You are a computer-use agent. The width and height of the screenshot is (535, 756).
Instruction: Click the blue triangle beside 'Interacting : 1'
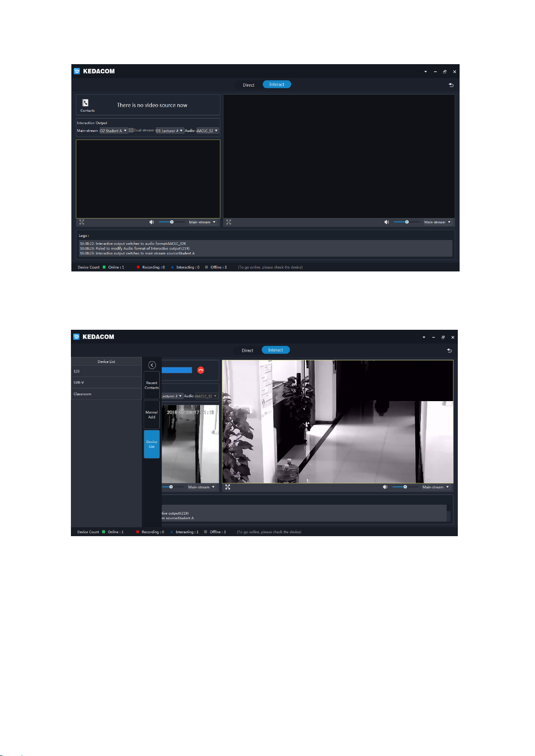(x=171, y=532)
